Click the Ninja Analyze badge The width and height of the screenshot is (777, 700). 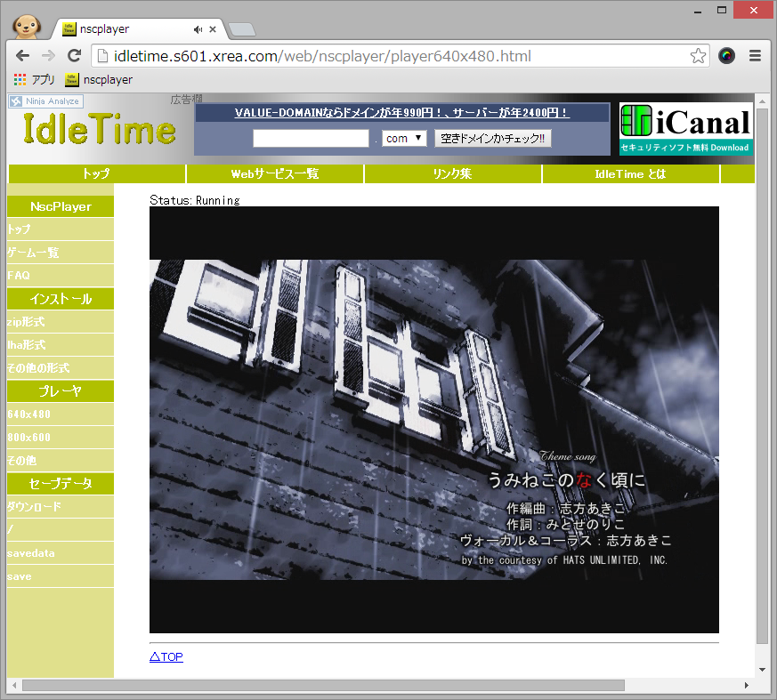point(45,101)
